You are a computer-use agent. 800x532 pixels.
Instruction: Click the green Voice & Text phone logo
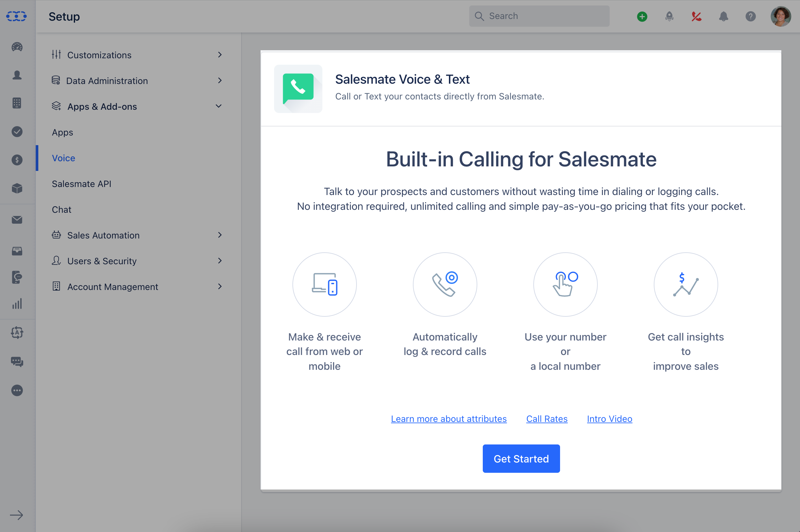[x=298, y=89]
